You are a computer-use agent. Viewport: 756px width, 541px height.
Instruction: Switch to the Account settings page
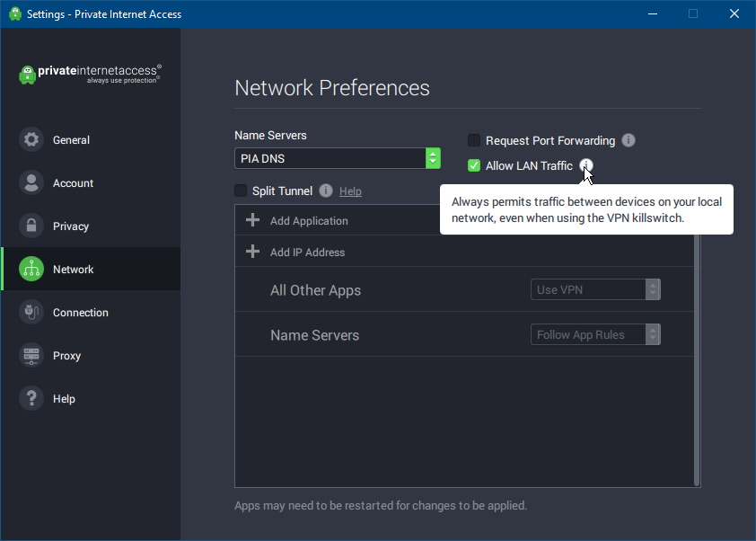(x=92, y=183)
